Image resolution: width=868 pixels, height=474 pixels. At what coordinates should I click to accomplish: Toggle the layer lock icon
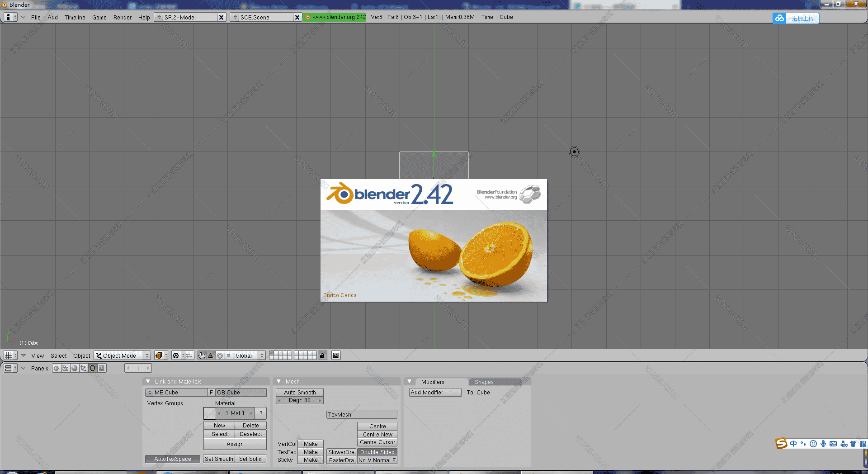322,355
